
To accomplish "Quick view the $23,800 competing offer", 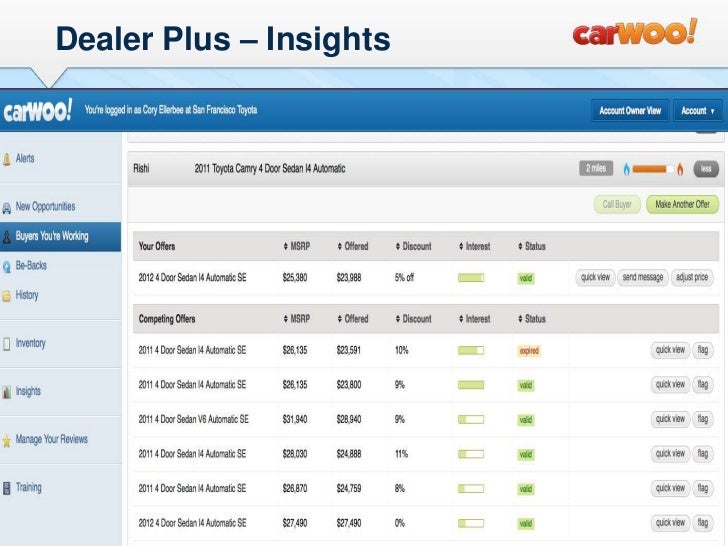I will pyautogui.click(x=670, y=384).
